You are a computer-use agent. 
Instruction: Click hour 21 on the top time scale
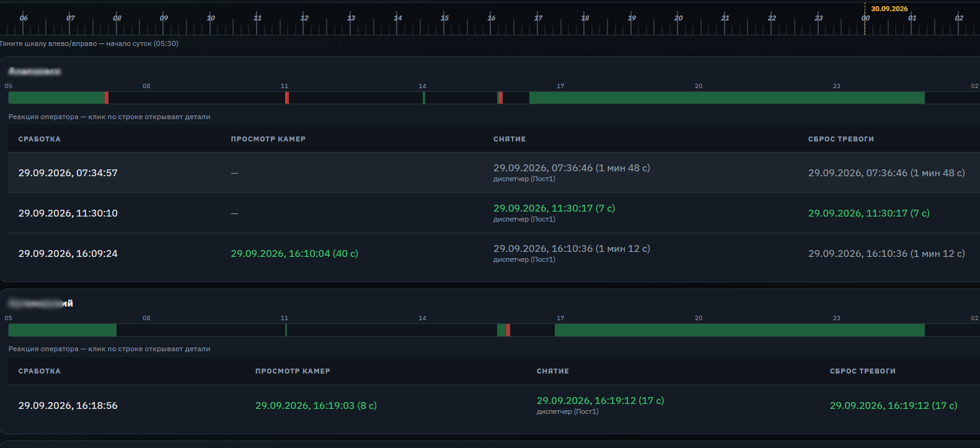(725, 18)
